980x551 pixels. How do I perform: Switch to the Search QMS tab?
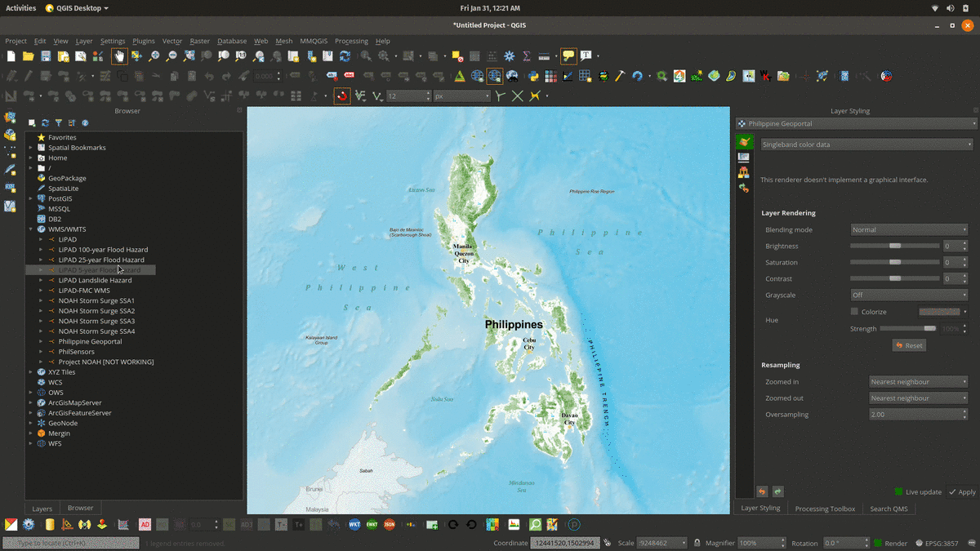click(888, 509)
